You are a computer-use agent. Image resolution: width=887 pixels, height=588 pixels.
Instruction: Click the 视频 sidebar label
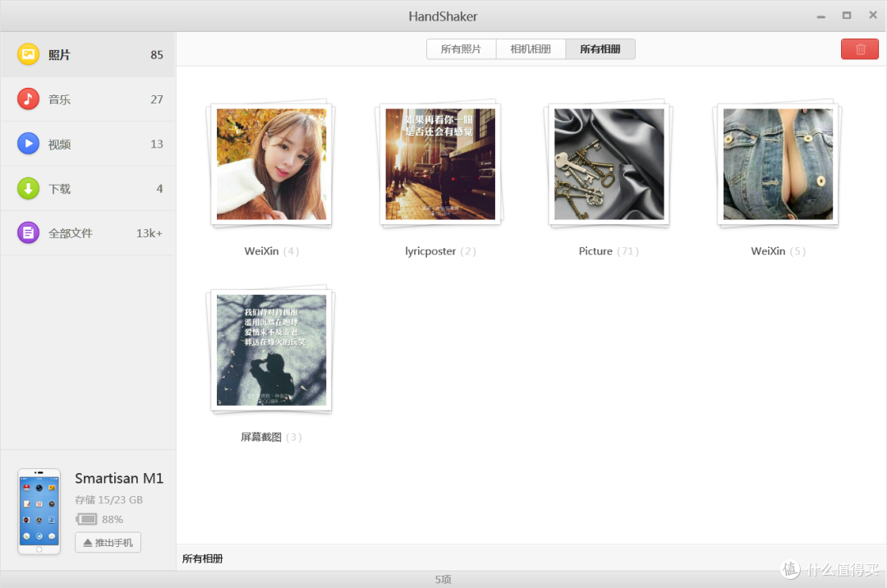(59, 145)
